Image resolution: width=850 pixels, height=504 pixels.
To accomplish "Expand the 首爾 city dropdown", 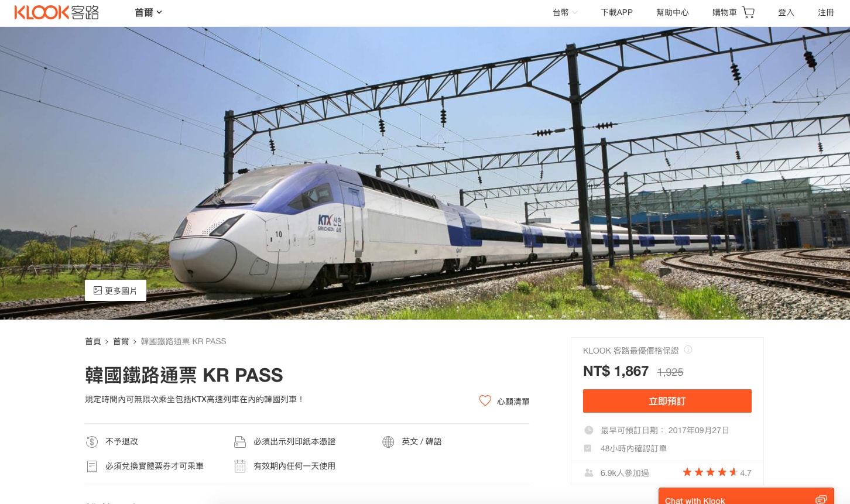I will (148, 12).
